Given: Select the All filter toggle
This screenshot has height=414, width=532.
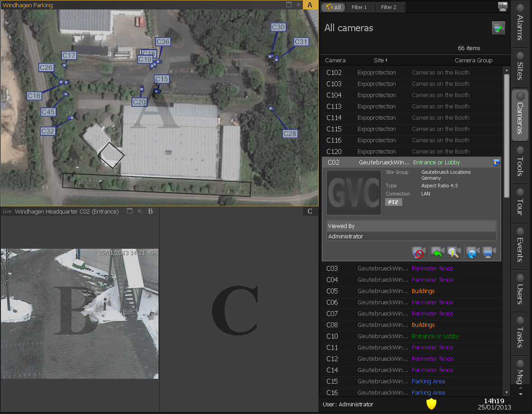Looking at the screenshot, I should coord(333,7).
